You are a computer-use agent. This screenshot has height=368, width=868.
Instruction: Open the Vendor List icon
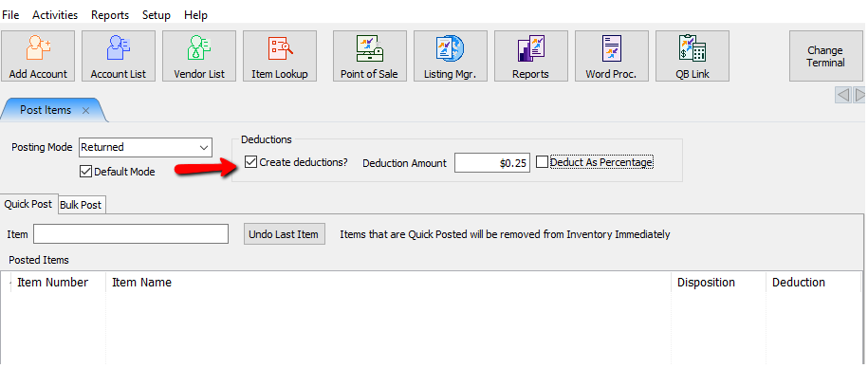coord(199,56)
